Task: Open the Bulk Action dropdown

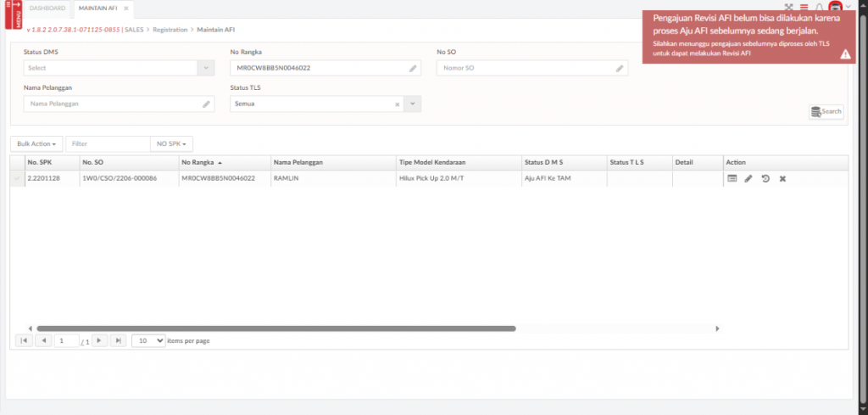Action: [36, 144]
